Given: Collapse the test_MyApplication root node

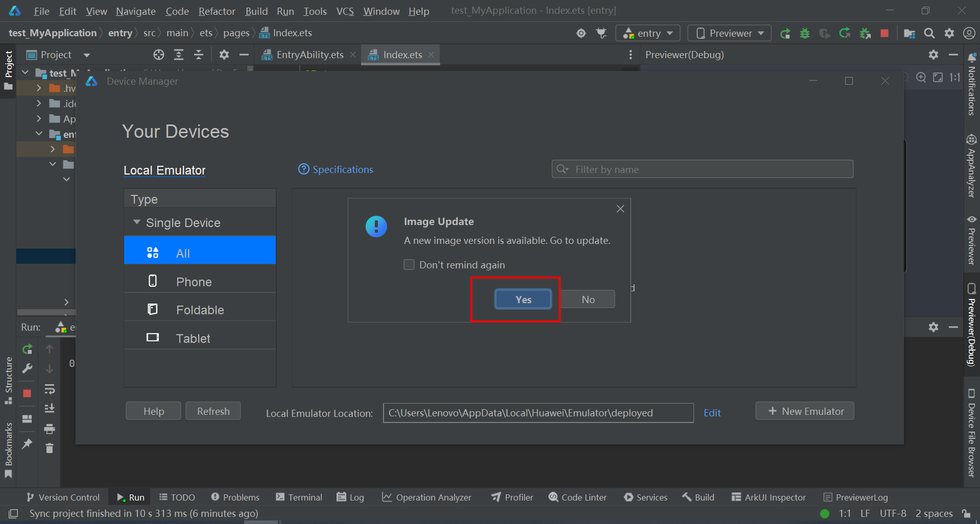Looking at the screenshot, I should click(25, 73).
